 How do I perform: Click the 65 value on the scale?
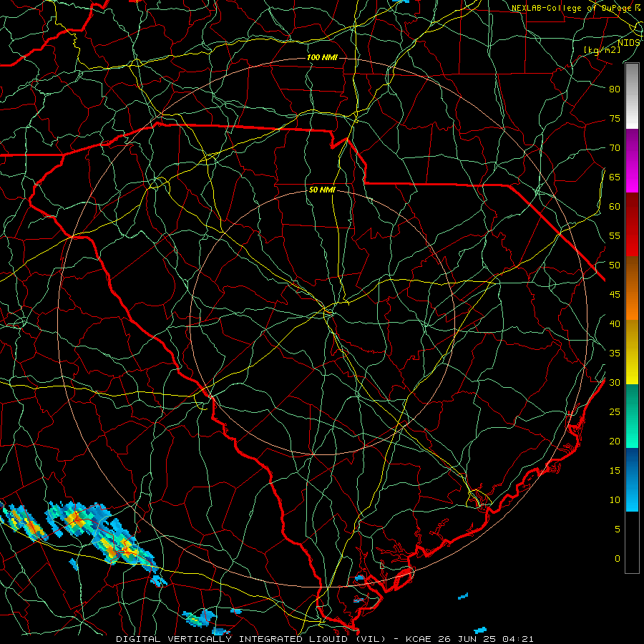click(615, 177)
